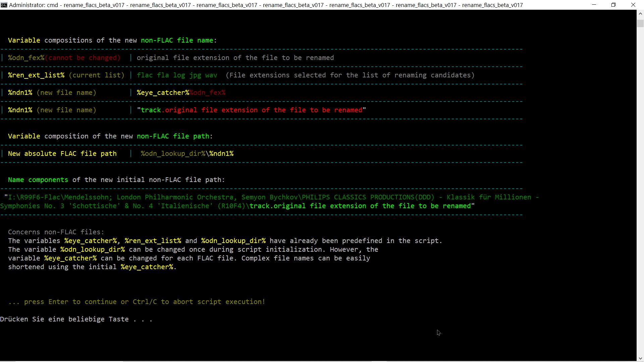The height and width of the screenshot is (362, 644).
Task: Click the 'Name components' heading
Action: pos(38,180)
